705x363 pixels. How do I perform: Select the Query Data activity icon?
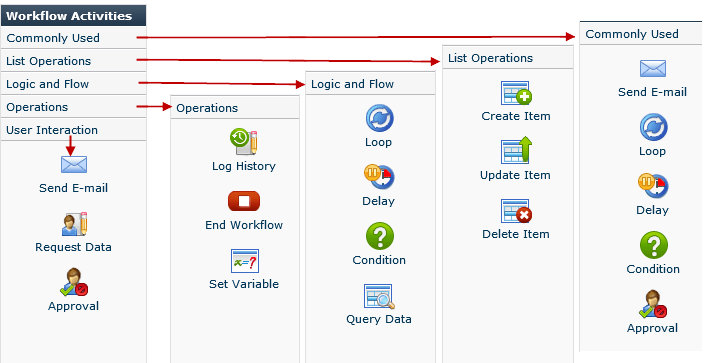379,296
